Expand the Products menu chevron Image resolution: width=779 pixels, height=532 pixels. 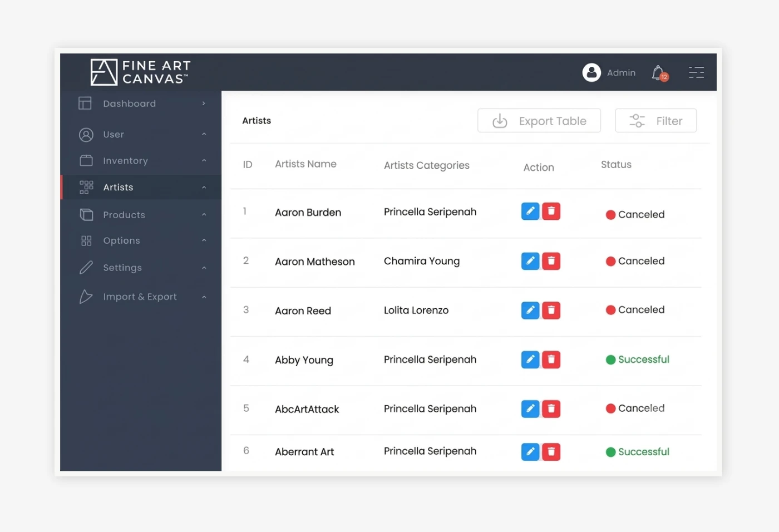coord(204,215)
